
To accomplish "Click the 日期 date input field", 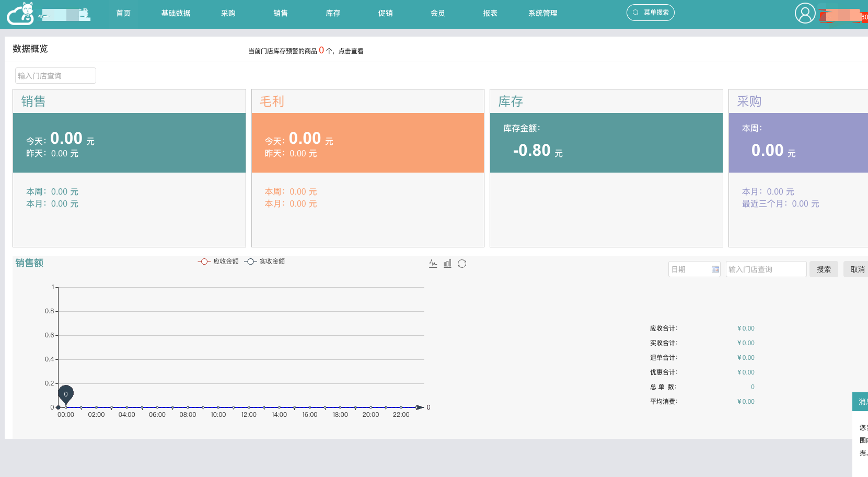I will click(x=694, y=269).
